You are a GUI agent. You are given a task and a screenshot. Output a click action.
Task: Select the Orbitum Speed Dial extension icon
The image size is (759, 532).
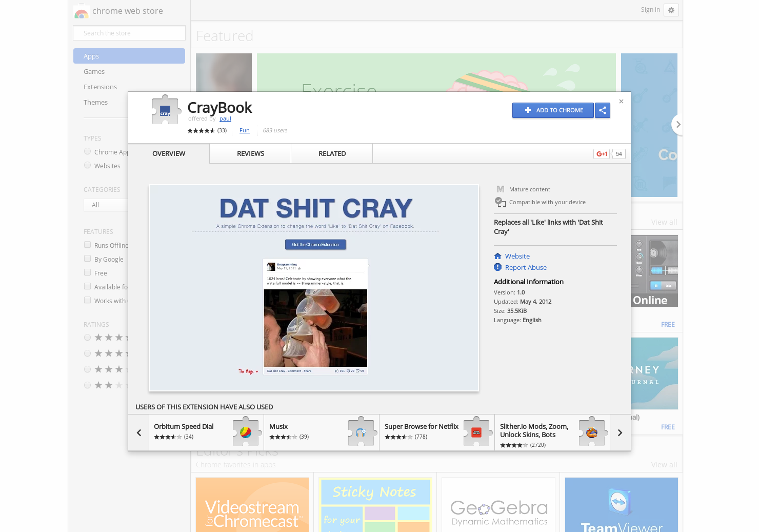click(x=246, y=432)
